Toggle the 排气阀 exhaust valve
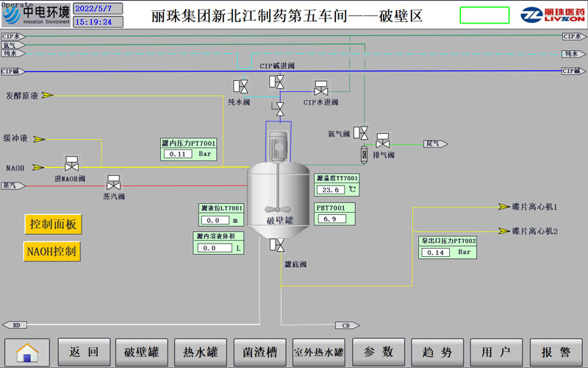 tap(382, 141)
